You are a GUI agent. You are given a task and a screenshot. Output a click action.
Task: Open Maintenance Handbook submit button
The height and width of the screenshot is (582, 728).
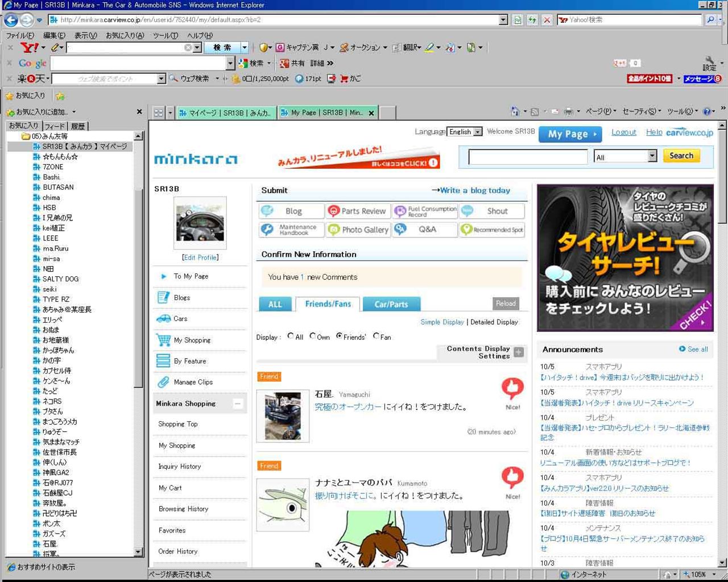[x=291, y=230]
